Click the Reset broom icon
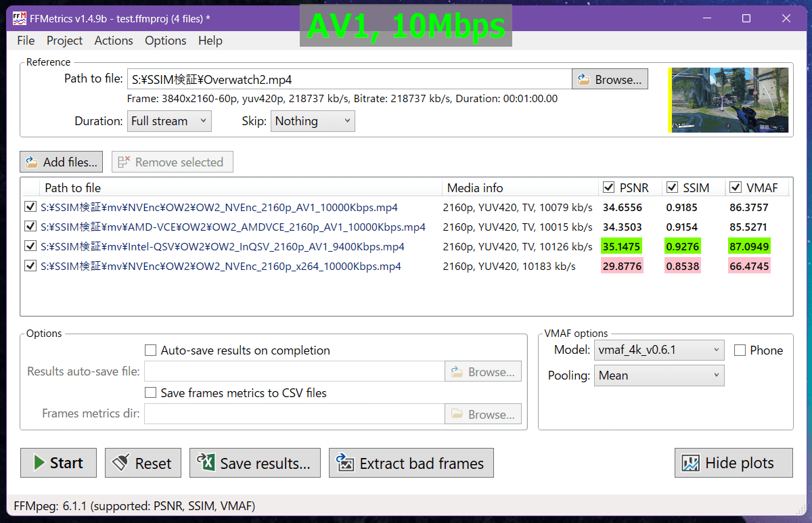This screenshot has height=523, width=812. tap(122, 463)
